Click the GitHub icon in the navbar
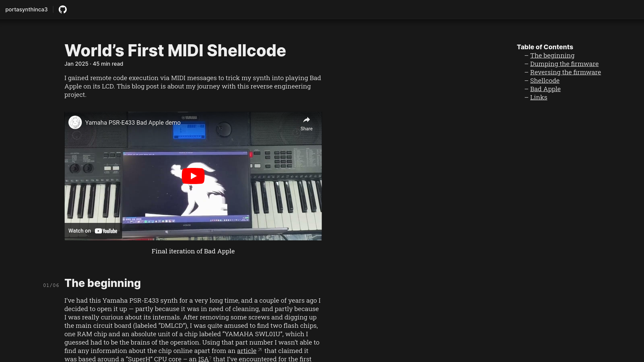This screenshot has height=362, width=644. [x=63, y=9]
